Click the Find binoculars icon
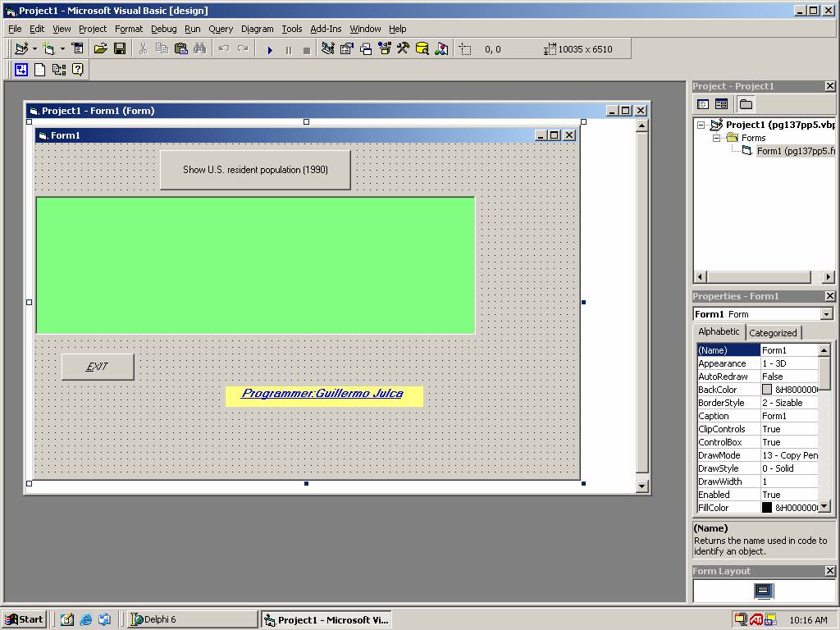The image size is (840, 630). (199, 49)
